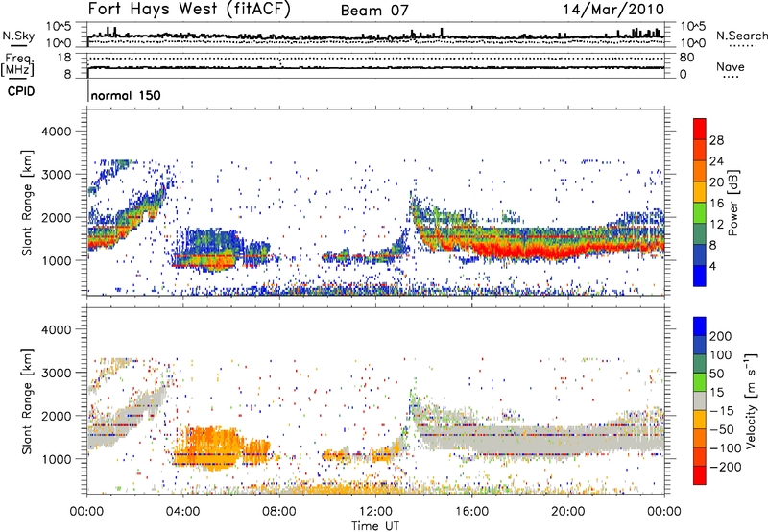Click the blue bottom of the power colorbar
The width and height of the screenshot is (768, 532).
click(x=700, y=277)
